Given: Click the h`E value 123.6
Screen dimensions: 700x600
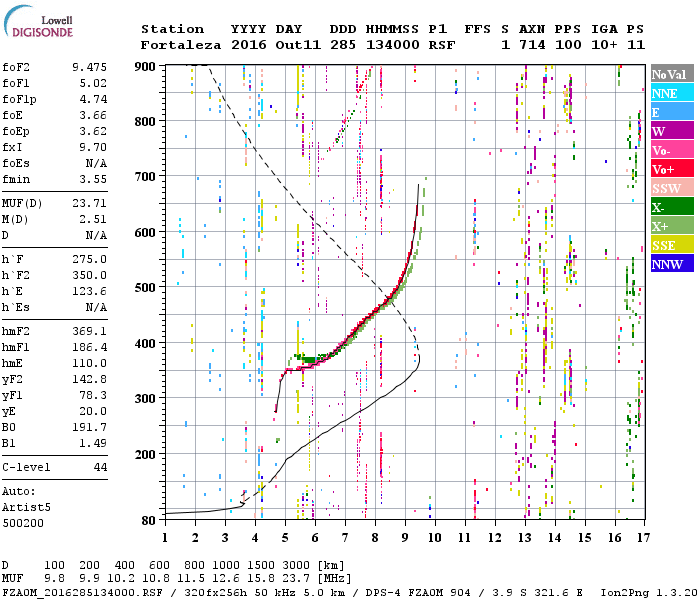Looking at the screenshot, I should click(89, 292).
